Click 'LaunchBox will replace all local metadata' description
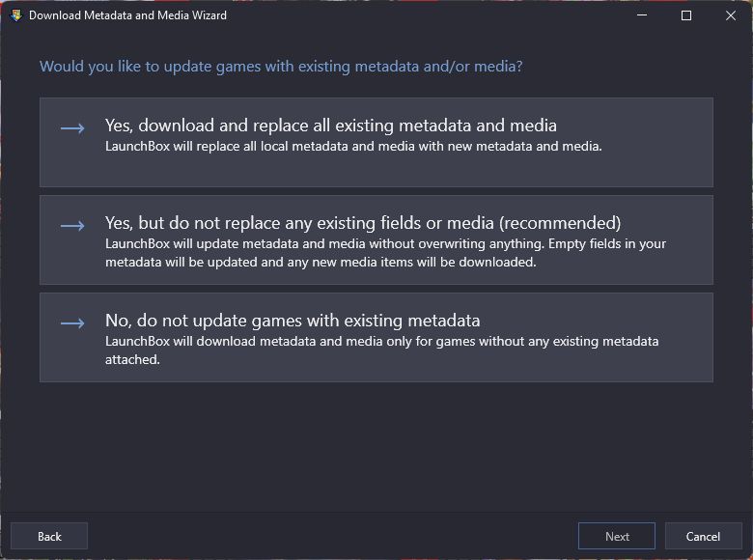 353,147
